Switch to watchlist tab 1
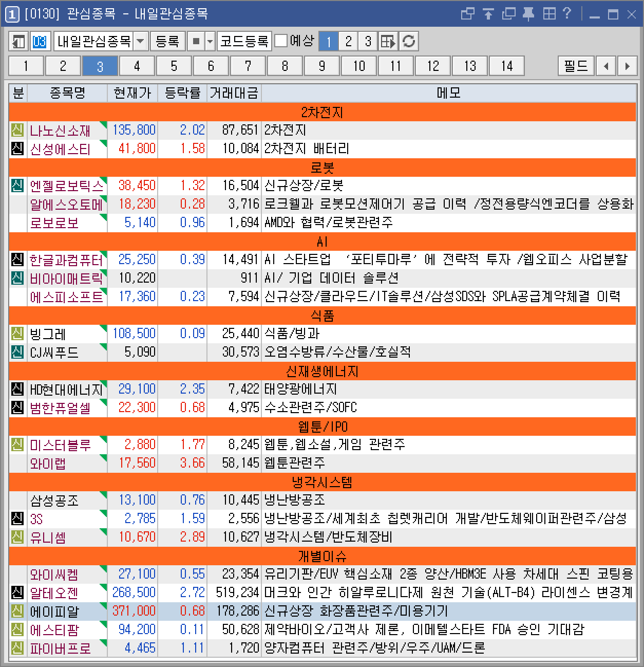The width and height of the screenshot is (644, 667). click(26, 66)
